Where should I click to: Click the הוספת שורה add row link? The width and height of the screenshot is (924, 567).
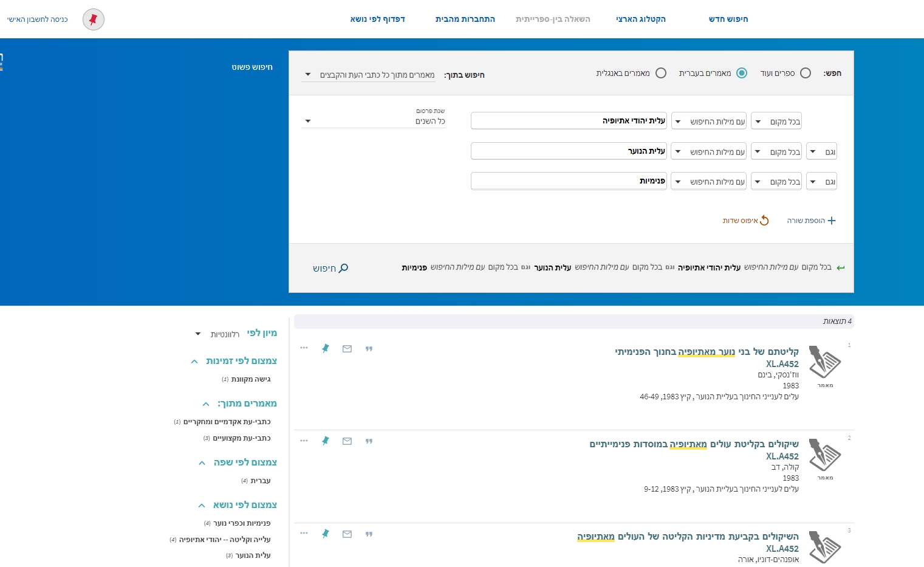tap(812, 221)
